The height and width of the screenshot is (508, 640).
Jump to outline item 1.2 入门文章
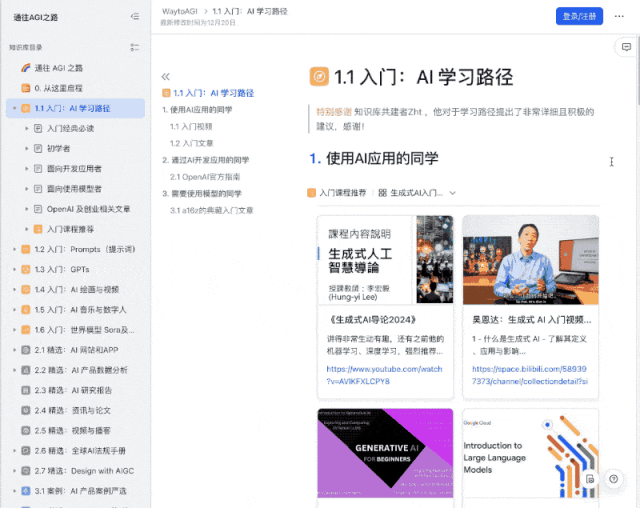[x=191, y=143]
